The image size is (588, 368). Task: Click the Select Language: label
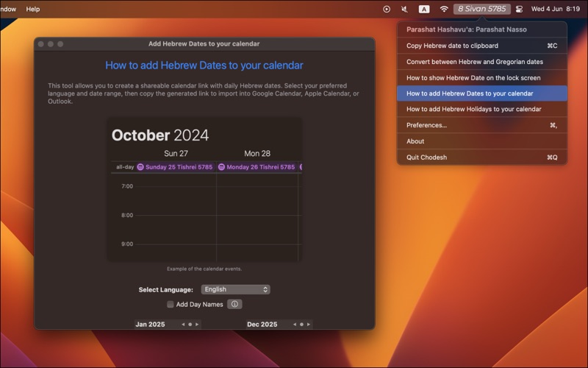click(x=166, y=290)
